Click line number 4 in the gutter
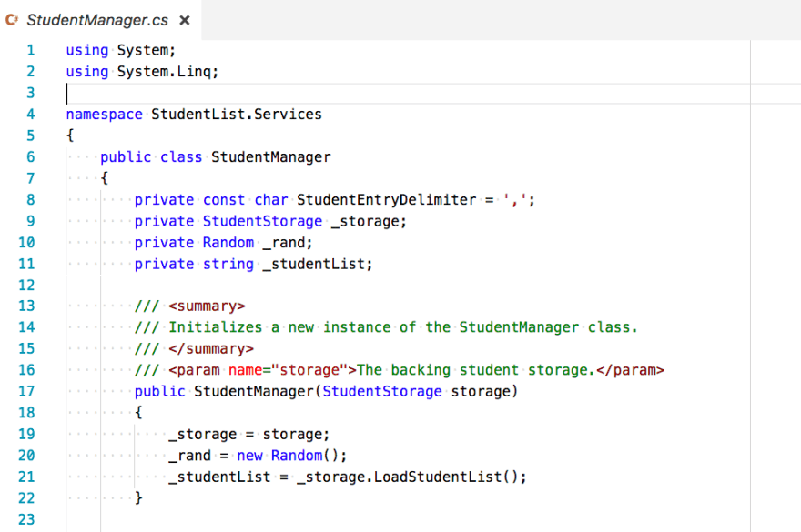Image resolution: width=801 pixels, height=532 pixels. (31, 114)
